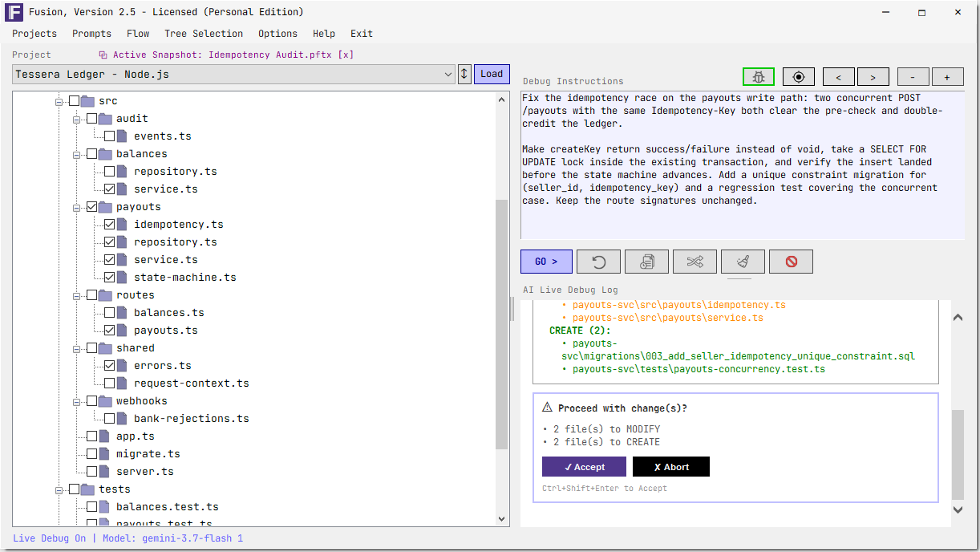Uncheck the state-machine.ts checkbox
Viewport: 980px width, 552px height.
coord(110,278)
